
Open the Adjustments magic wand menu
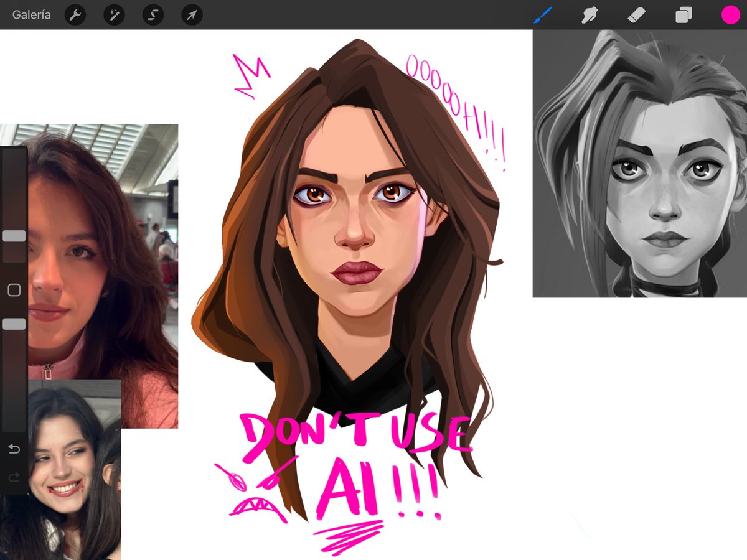(x=114, y=15)
